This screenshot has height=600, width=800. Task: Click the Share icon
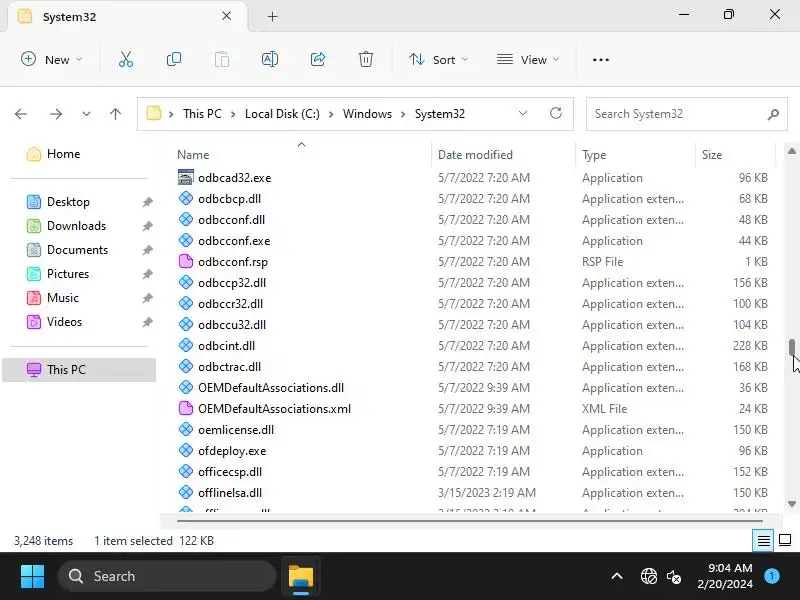coord(318,59)
